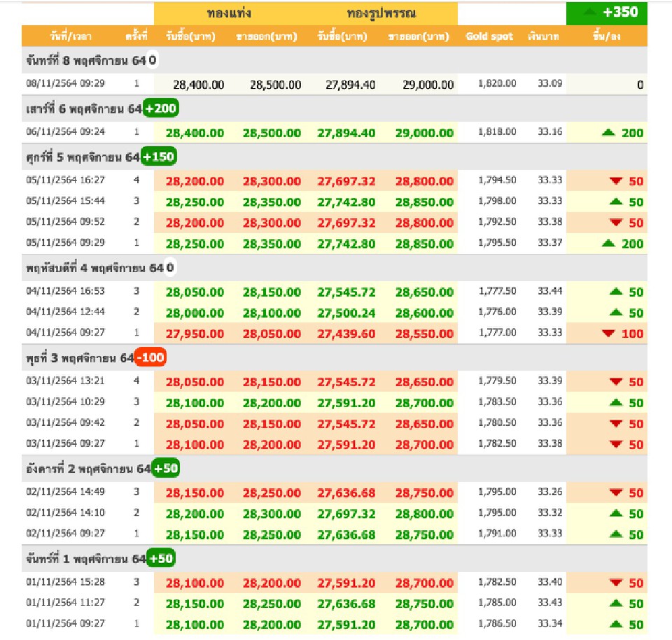Click the up arrow in the 01/11/2564 11:27 row
This screenshot has height=640, width=672.
tap(616, 603)
